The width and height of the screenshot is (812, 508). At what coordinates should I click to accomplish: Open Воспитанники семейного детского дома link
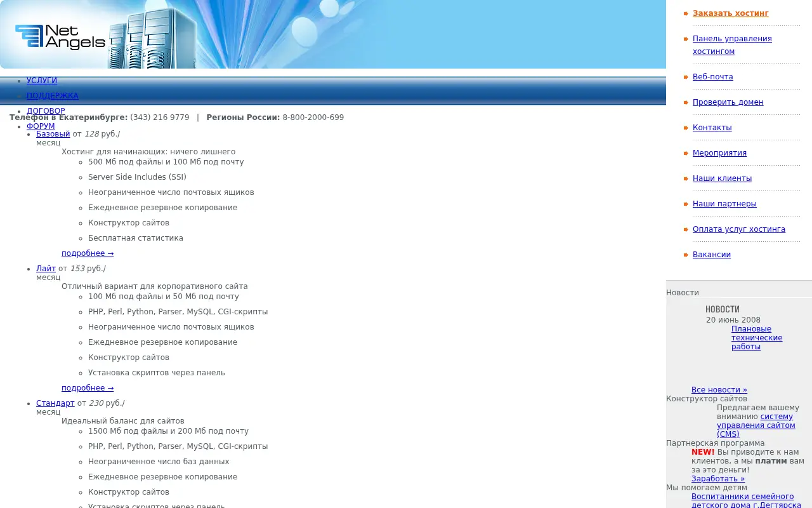pos(746,500)
